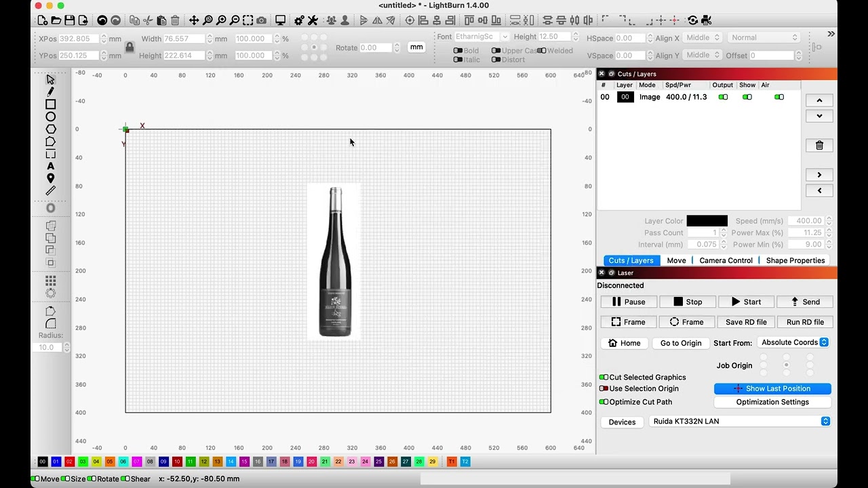
Task: Switch to the Camera Control tab
Action: tap(726, 260)
